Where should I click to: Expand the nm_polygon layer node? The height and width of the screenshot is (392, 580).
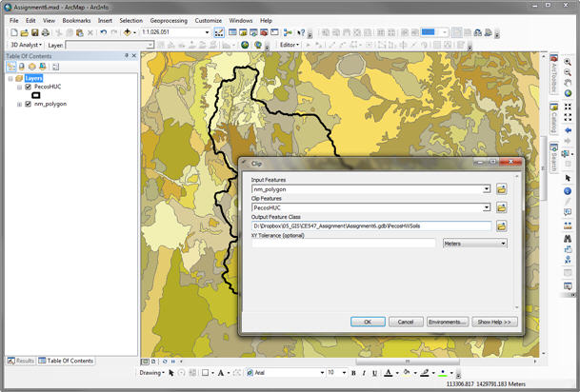(x=20, y=105)
